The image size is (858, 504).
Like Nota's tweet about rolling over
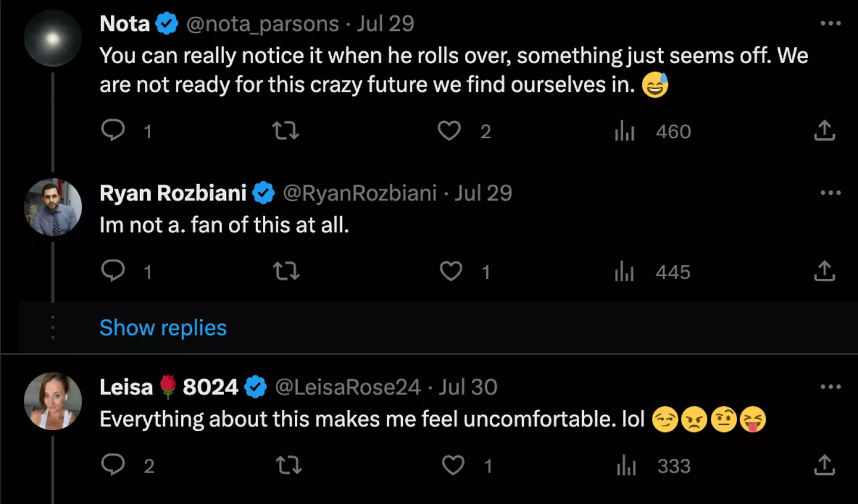[449, 130]
